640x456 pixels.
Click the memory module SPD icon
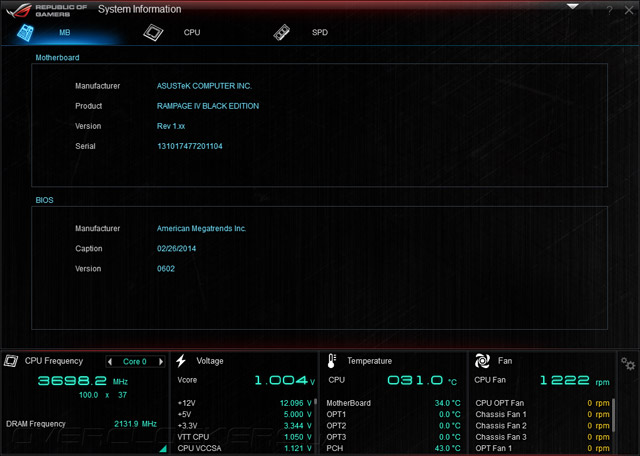pos(282,33)
